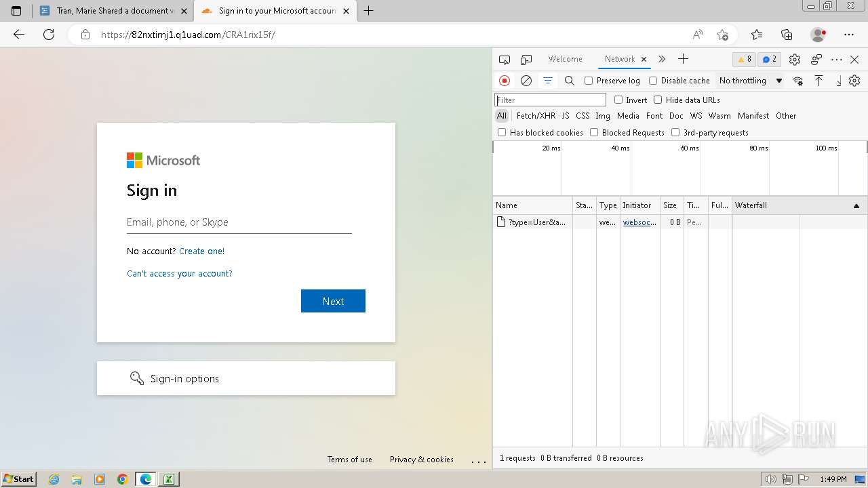Screen dimensions: 868x488
Task: Open Terms of use link
Action: tap(350, 460)
